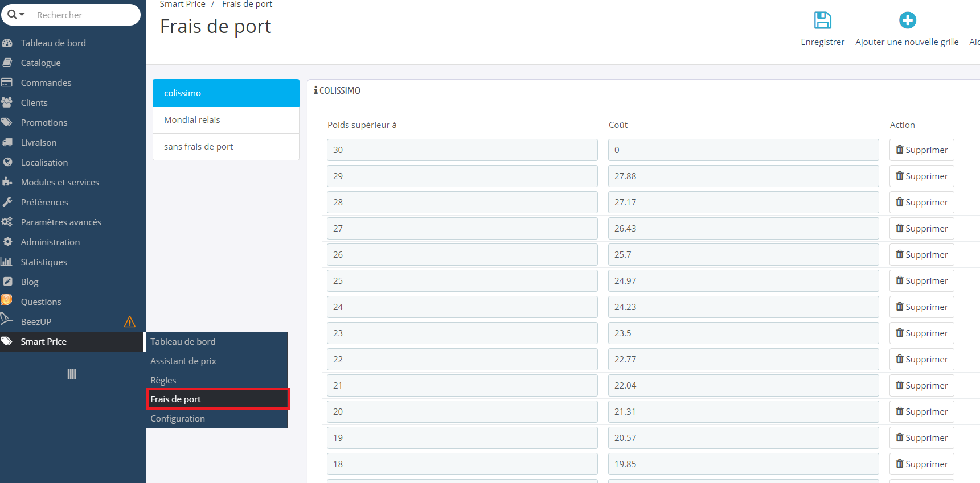The width and height of the screenshot is (980, 483).
Task: Click the Catalogue book icon
Action: (7, 63)
